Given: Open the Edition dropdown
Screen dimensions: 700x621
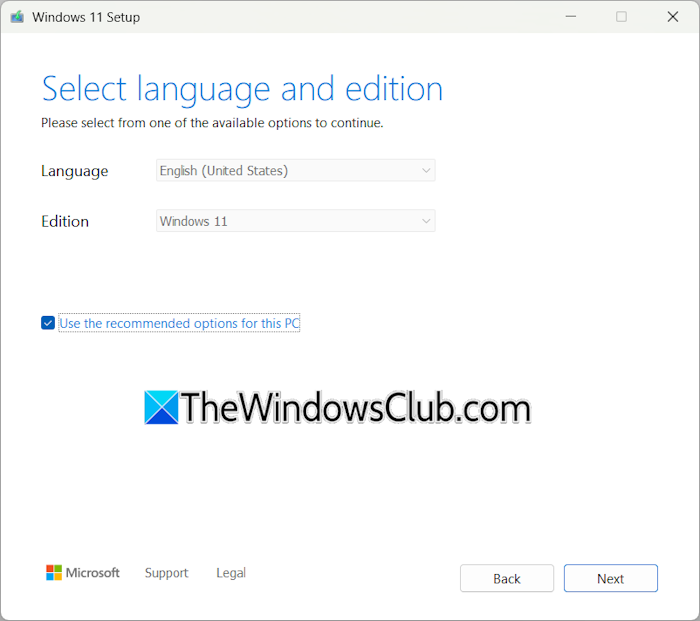Looking at the screenshot, I should (x=296, y=221).
